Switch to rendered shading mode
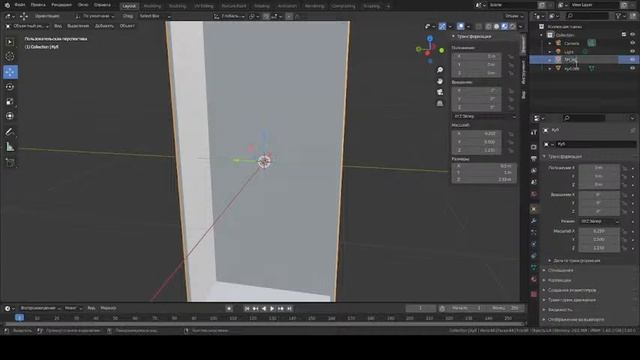The image size is (640, 360). [513, 26]
